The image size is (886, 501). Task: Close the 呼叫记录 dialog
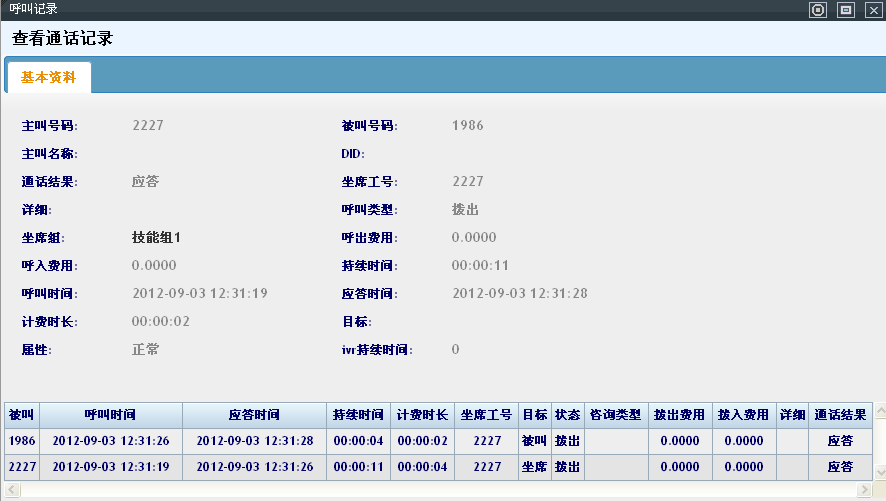click(872, 10)
